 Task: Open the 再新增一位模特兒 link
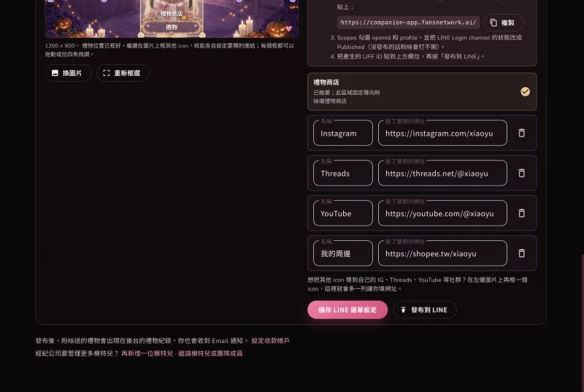point(147,353)
